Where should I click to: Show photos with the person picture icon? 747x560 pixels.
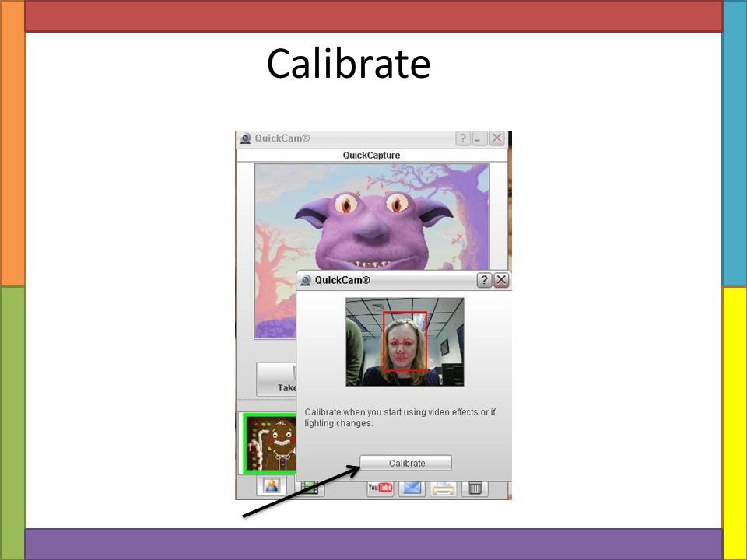271,485
